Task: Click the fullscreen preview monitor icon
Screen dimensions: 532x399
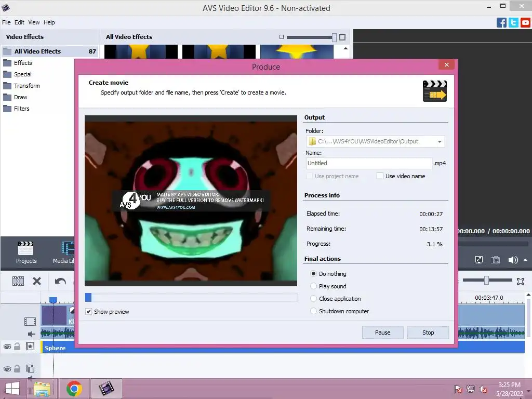Action: coord(478,260)
